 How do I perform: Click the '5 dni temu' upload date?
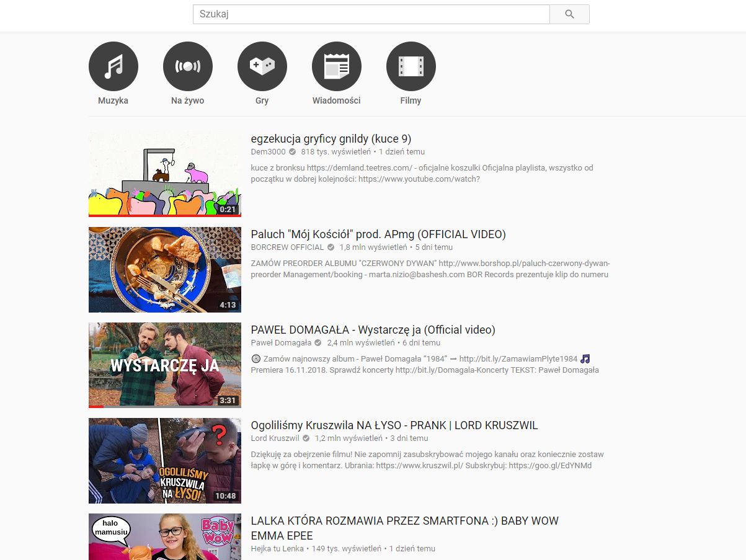[x=434, y=247]
